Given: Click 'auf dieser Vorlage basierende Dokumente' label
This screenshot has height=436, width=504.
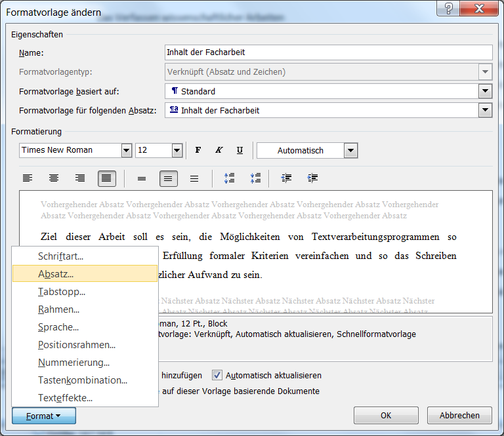Looking at the screenshot, I should tap(240, 391).
